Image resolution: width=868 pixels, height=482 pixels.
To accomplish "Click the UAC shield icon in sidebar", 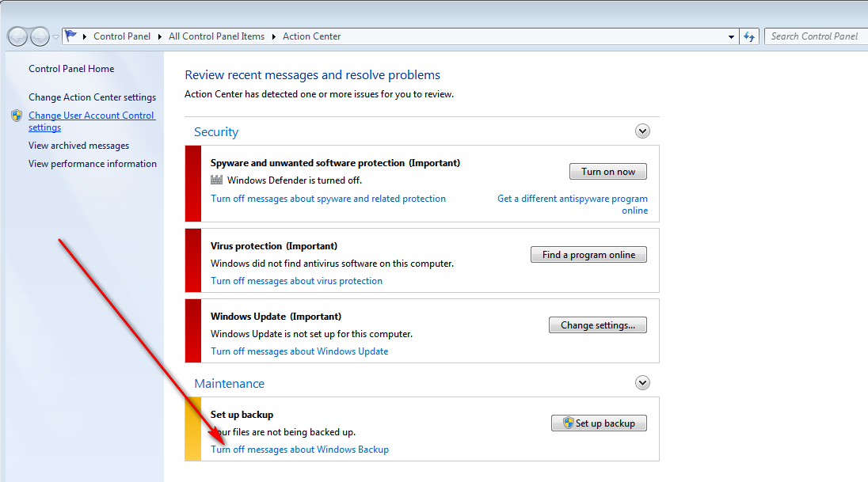I will [17, 116].
